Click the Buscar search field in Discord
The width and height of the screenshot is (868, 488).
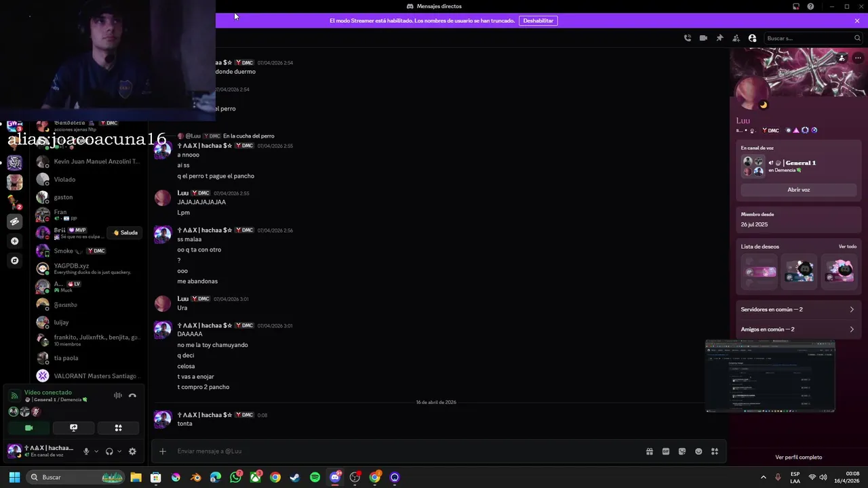[813, 38]
